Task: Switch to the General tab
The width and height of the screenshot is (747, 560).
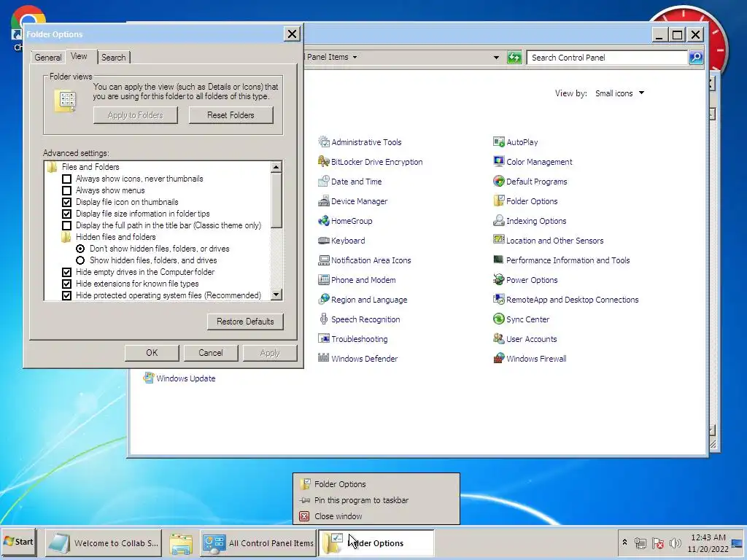Action: pos(47,58)
